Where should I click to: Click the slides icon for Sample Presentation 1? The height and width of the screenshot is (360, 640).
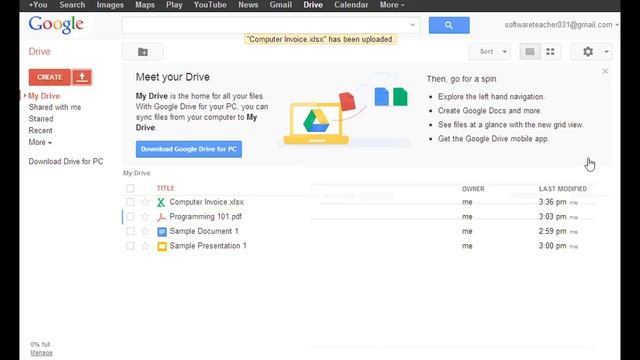click(162, 246)
